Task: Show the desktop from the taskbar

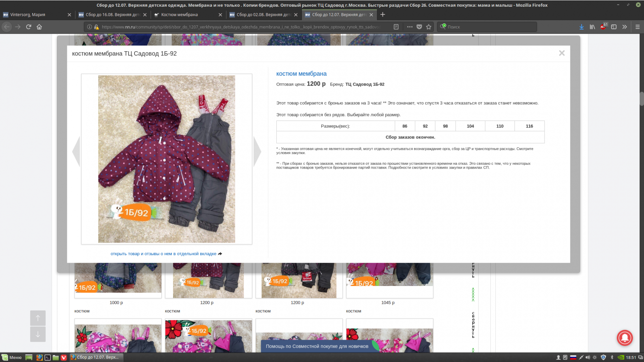Action: [29, 357]
